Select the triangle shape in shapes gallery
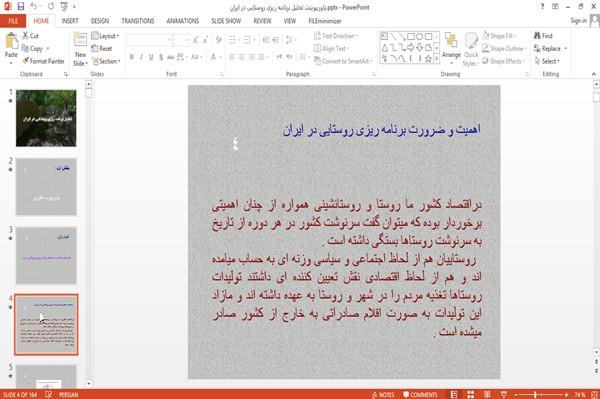The width and height of the screenshot is (600, 399). point(385,47)
